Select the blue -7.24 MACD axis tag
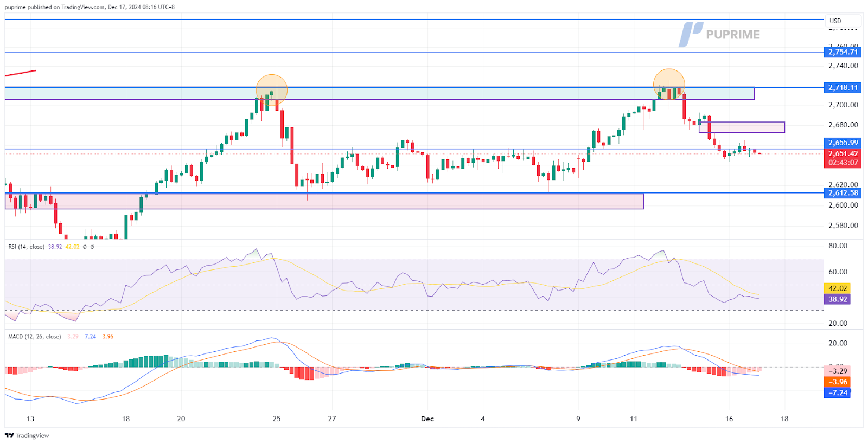Image resolution: width=868 pixels, height=444 pixels. click(837, 393)
